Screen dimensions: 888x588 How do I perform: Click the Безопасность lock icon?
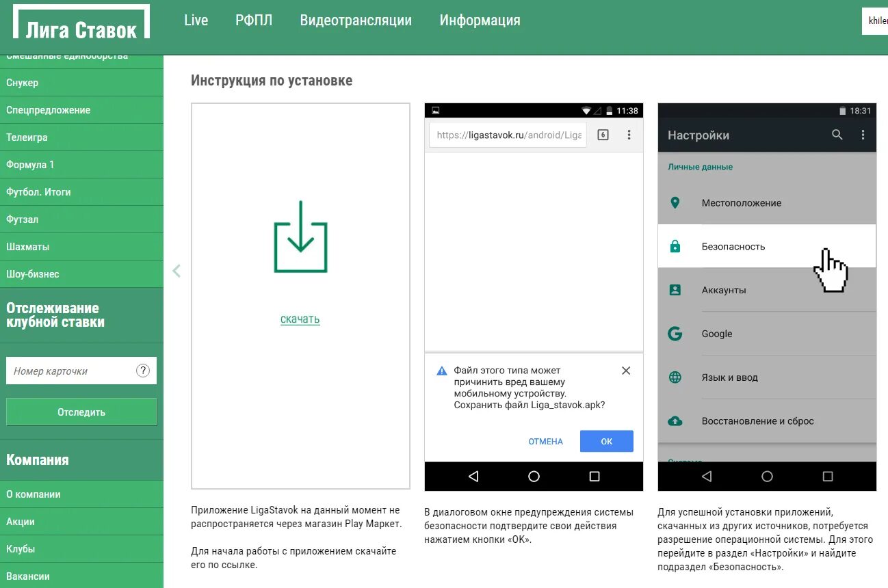(675, 246)
